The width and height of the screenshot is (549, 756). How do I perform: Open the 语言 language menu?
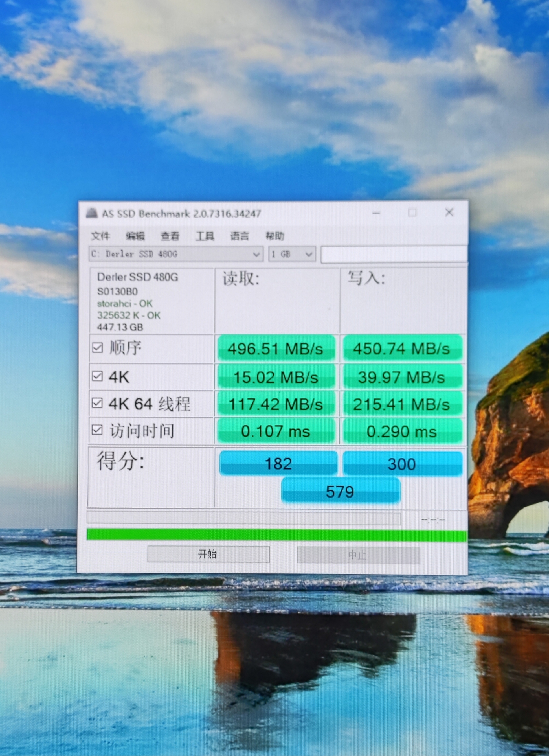click(239, 236)
